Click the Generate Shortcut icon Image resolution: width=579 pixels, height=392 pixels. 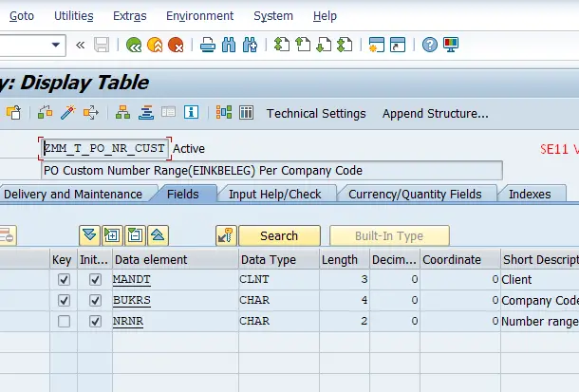[398, 45]
